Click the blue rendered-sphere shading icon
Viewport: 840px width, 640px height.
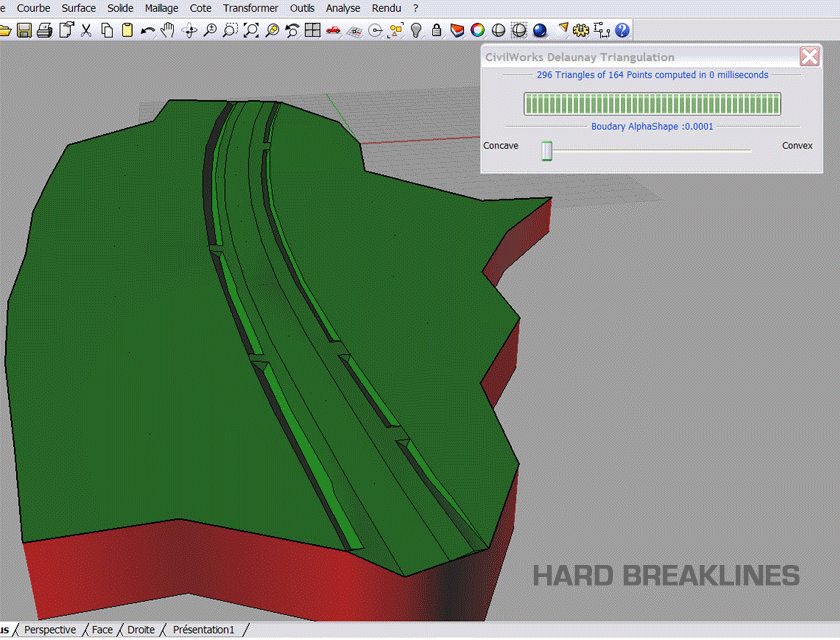[x=540, y=30]
